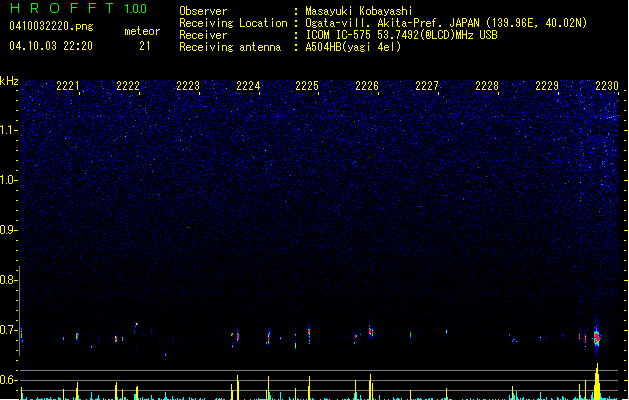
Task: Click the 2229 time marker
Action: point(547,86)
